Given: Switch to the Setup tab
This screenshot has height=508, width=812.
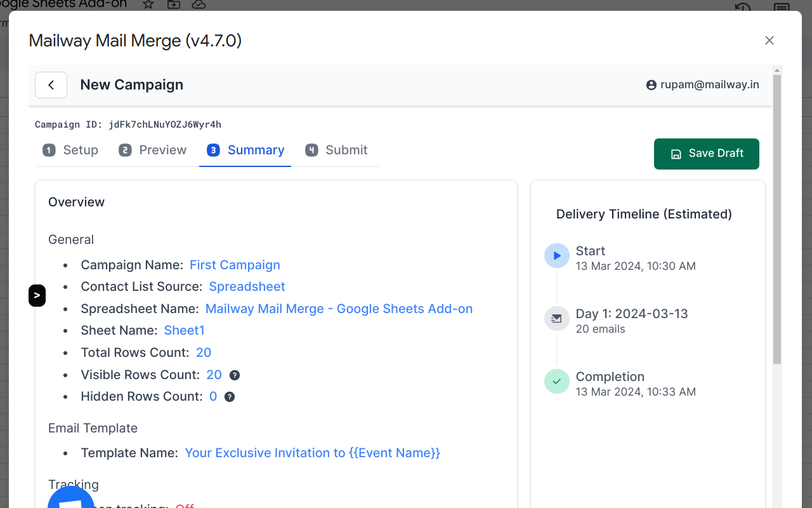Looking at the screenshot, I should tap(70, 150).
